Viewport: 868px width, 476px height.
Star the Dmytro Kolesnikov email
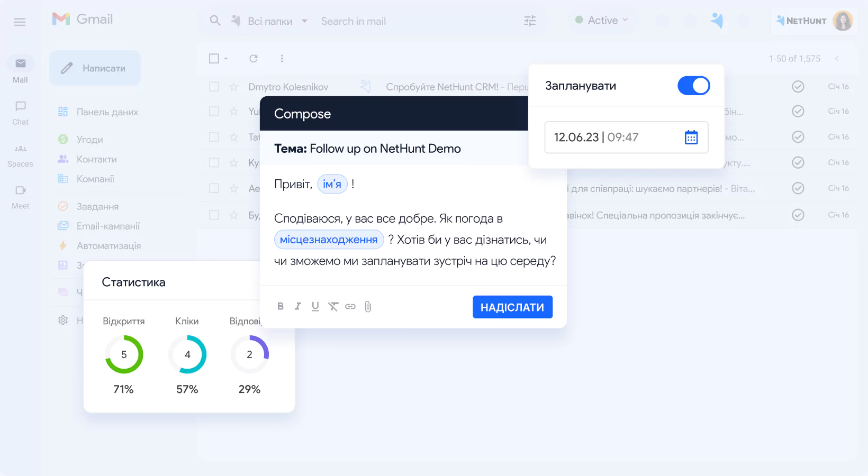click(x=234, y=87)
